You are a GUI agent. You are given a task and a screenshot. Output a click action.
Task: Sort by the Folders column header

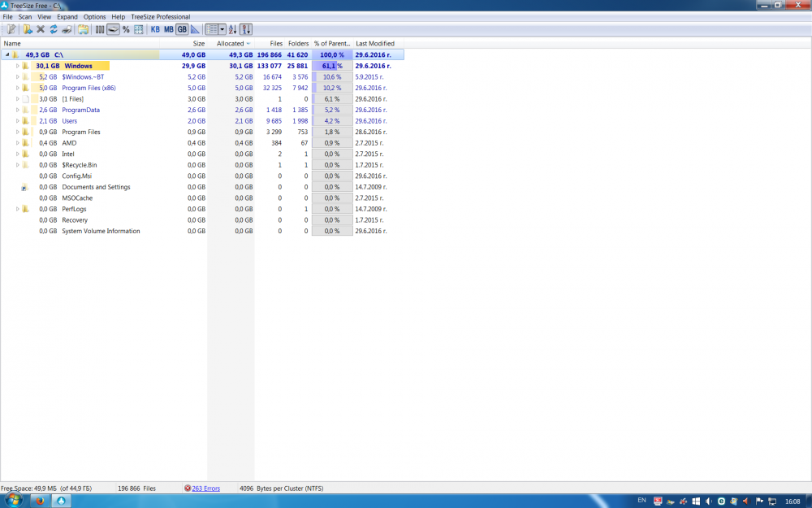click(298, 44)
